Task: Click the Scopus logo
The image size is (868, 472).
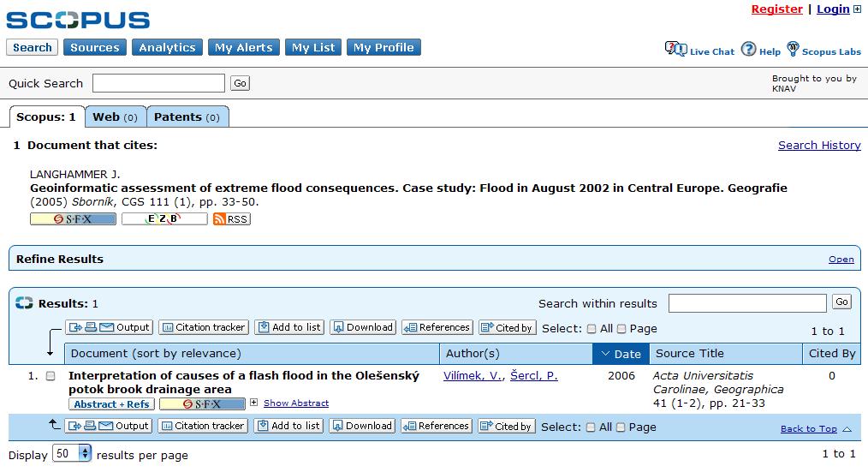Action: (78, 20)
